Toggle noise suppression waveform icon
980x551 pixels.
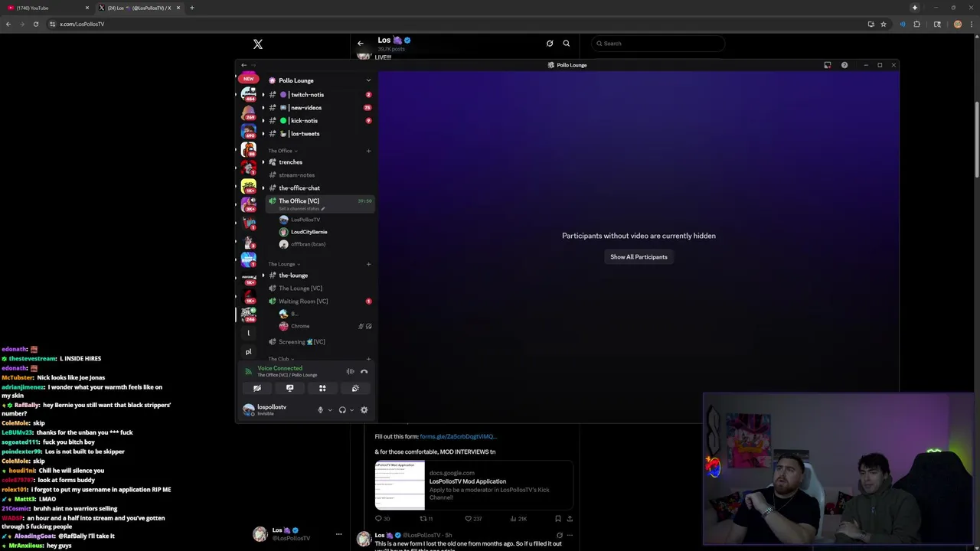pyautogui.click(x=350, y=371)
